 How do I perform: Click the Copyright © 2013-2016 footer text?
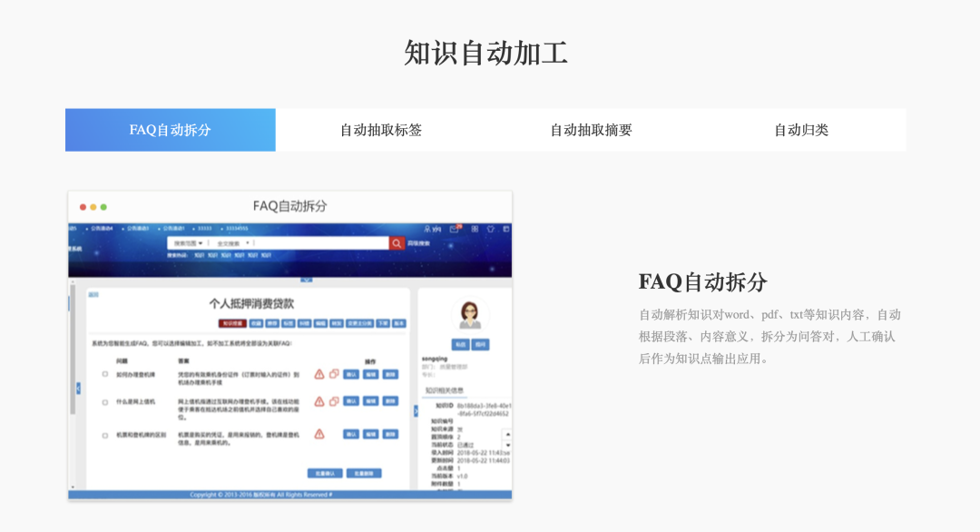coord(261,495)
